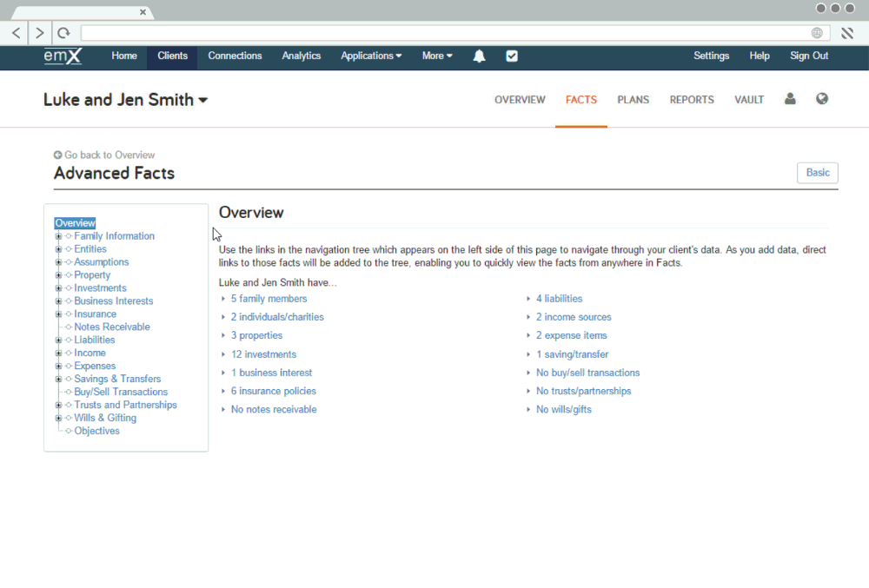Click the emX logo

(63, 56)
